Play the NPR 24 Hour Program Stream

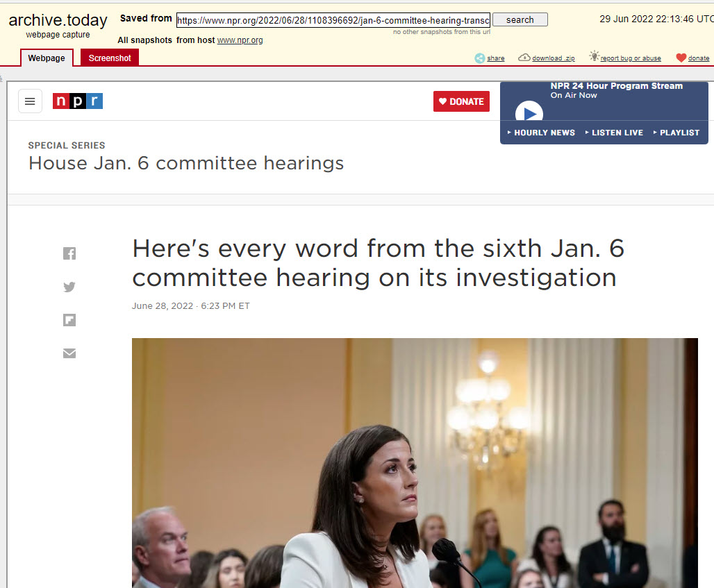click(x=529, y=112)
